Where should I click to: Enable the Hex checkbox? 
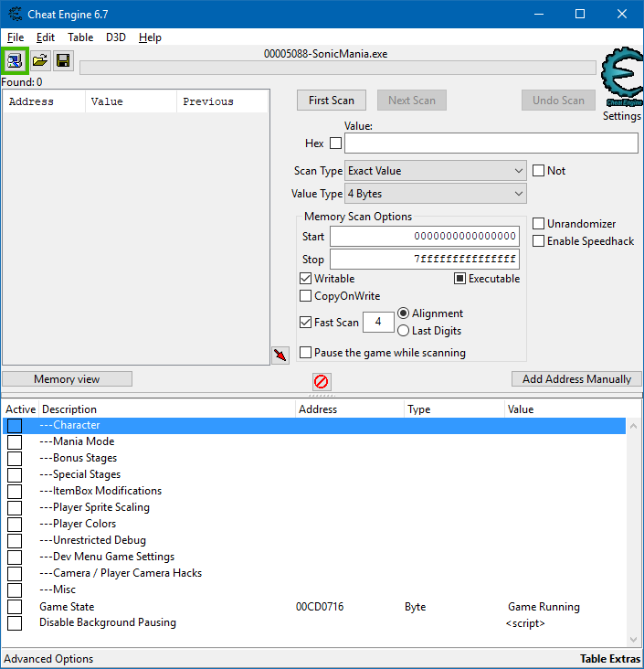(x=335, y=143)
